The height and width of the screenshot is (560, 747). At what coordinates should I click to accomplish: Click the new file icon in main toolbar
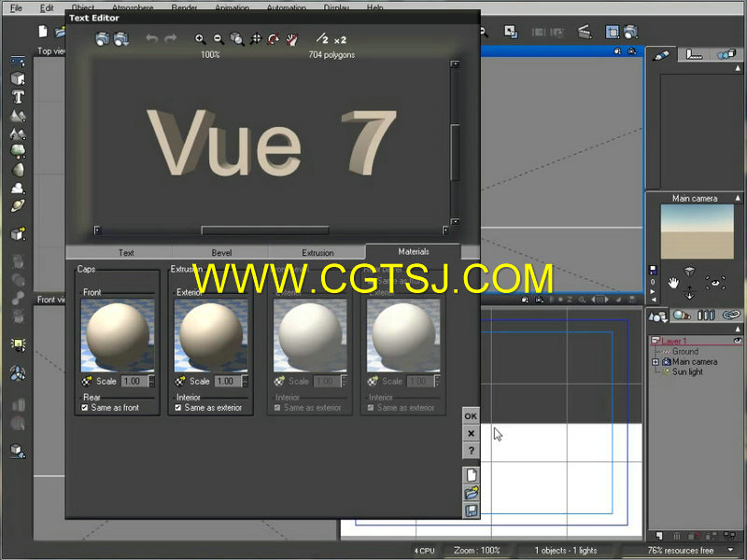[43, 32]
